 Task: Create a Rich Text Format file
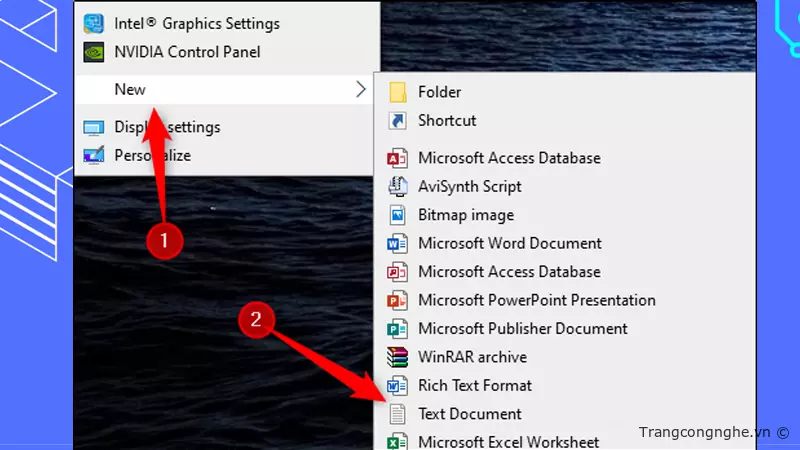click(x=474, y=385)
